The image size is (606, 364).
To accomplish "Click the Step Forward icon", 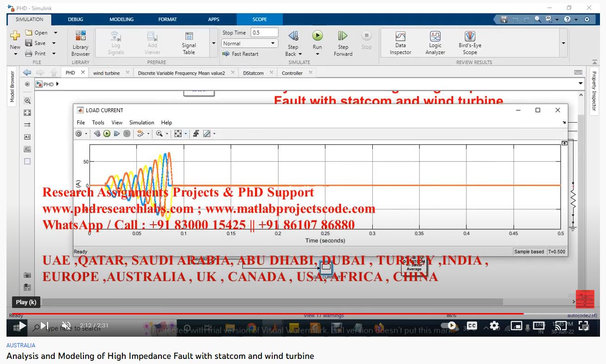I will pyautogui.click(x=343, y=36).
